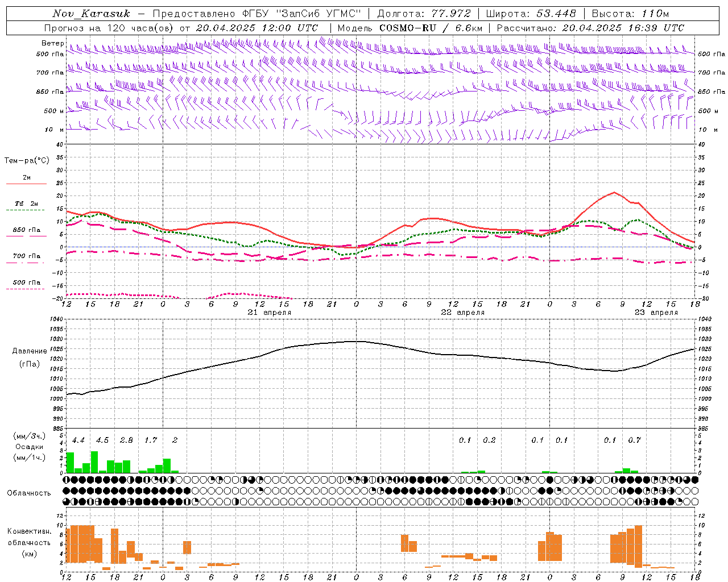Click the '(гПа)' unit label under Давление

29,364
